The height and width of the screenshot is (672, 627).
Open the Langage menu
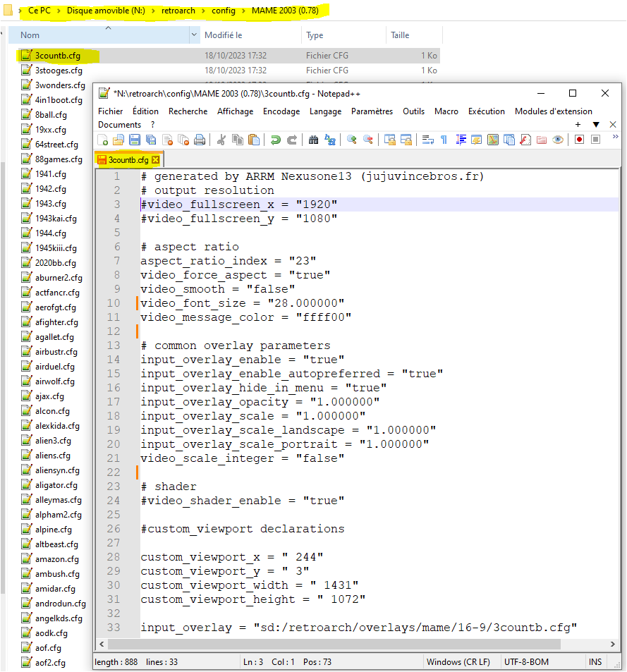(325, 111)
